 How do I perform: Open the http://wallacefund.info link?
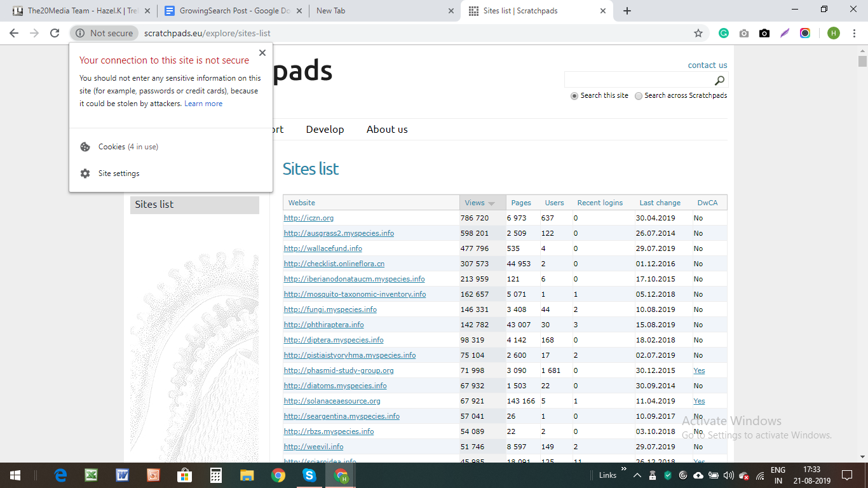click(323, 248)
